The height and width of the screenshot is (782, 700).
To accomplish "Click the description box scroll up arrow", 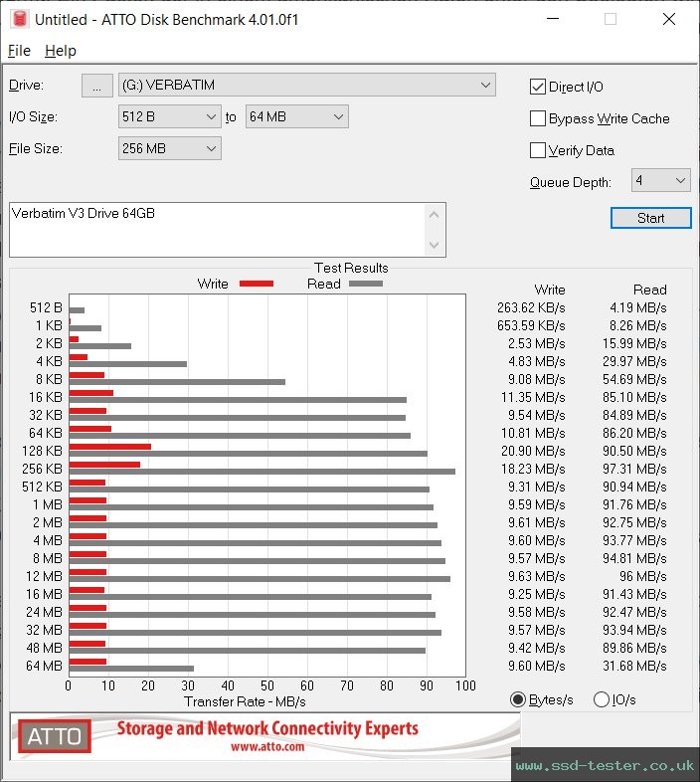I will tap(434, 215).
